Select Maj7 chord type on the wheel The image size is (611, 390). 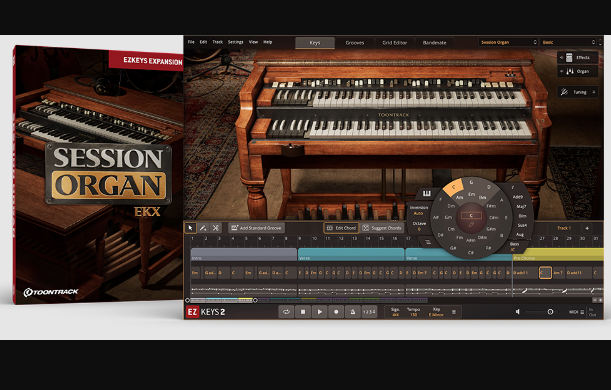tap(521, 206)
